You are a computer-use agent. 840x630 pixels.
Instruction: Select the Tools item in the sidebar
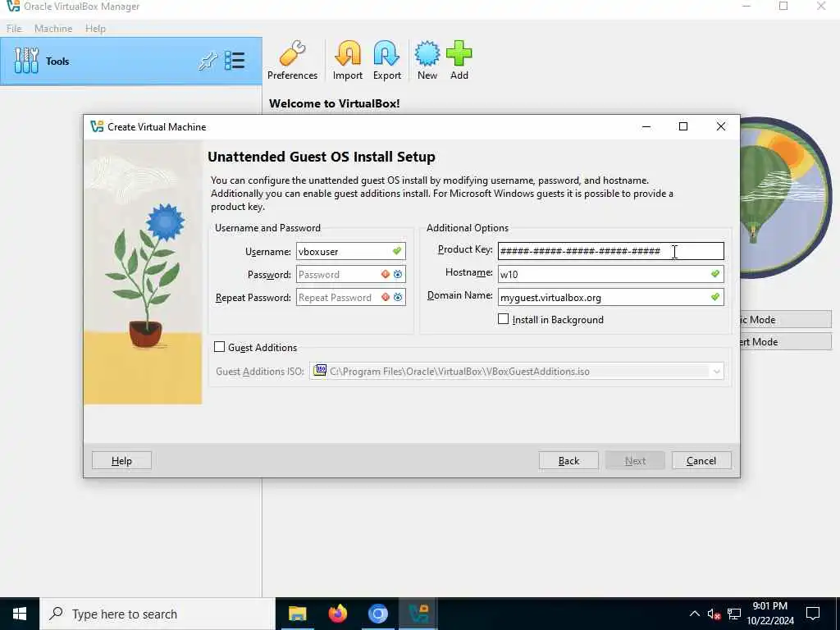[x=130, y=61]
